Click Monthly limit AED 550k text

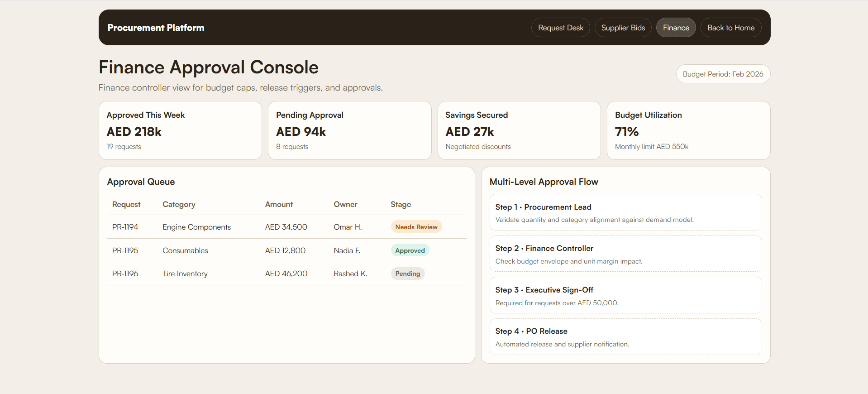[651, 147]
